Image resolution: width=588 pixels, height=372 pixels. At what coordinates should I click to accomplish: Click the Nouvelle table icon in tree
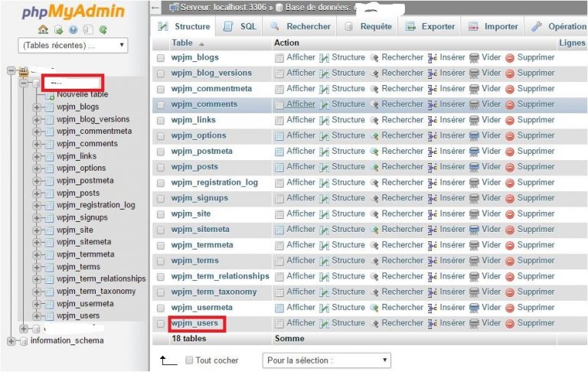(50, 96)
